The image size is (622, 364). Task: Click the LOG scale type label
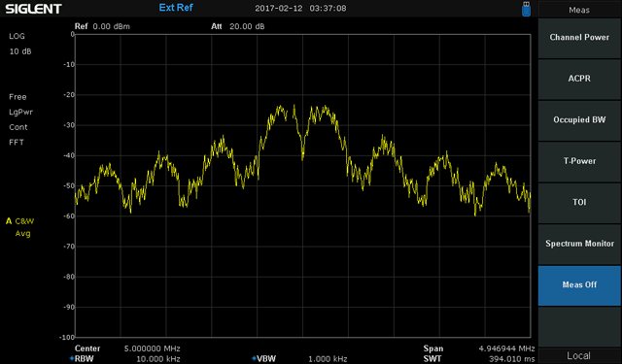pos(17,36)
